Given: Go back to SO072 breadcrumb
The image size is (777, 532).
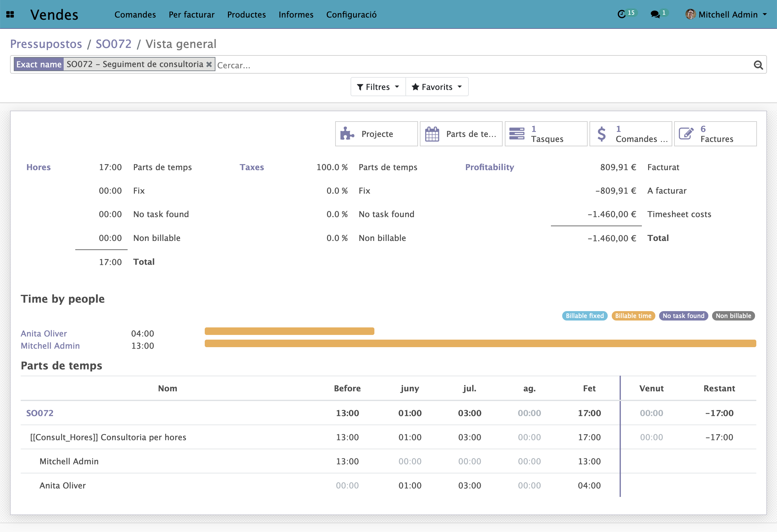Looking at the screenshot, I should [x=114, y=44].
